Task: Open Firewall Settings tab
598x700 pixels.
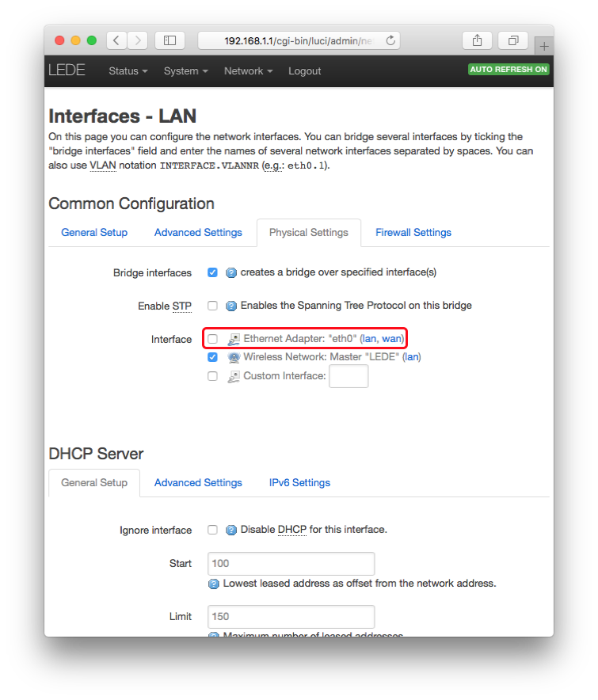Action: coord(413,233)
